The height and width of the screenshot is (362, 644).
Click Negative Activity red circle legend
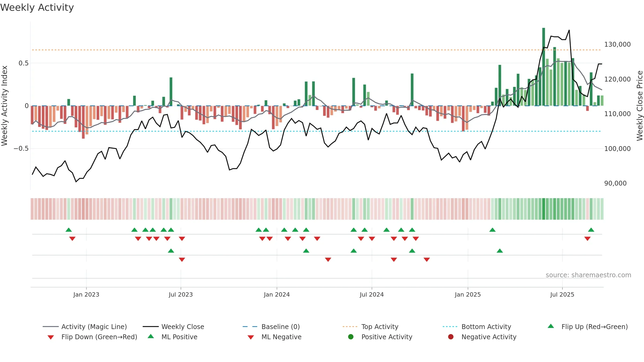click(x=451, y=337)
